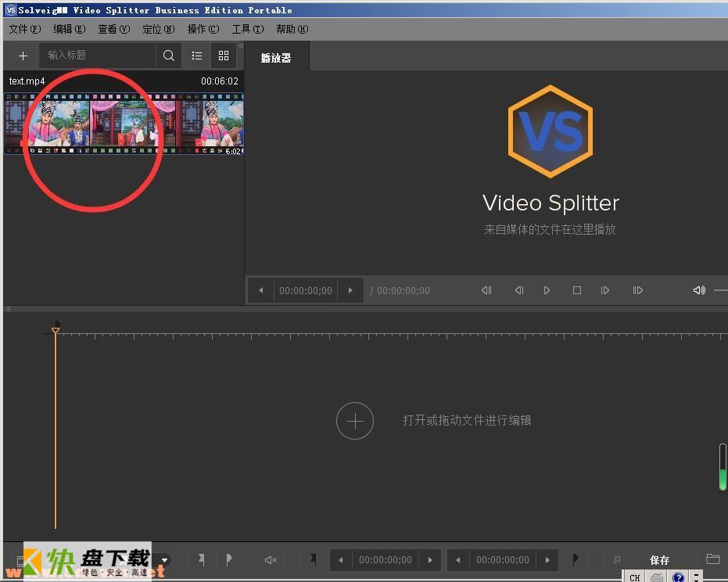The height and width of the screenshot is (582, 728).
Task: Decrease the fragment start time
Action: (x=341, y=560)
